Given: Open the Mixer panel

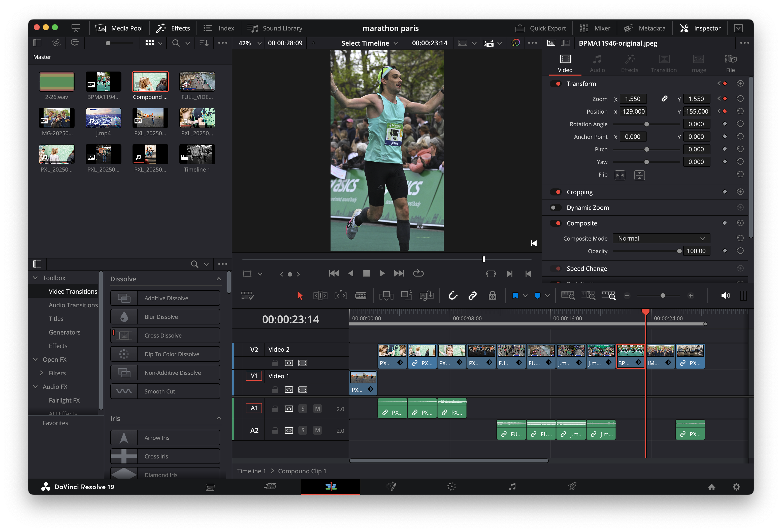Looking at the screenshot, I should click(x=595, y=28).
